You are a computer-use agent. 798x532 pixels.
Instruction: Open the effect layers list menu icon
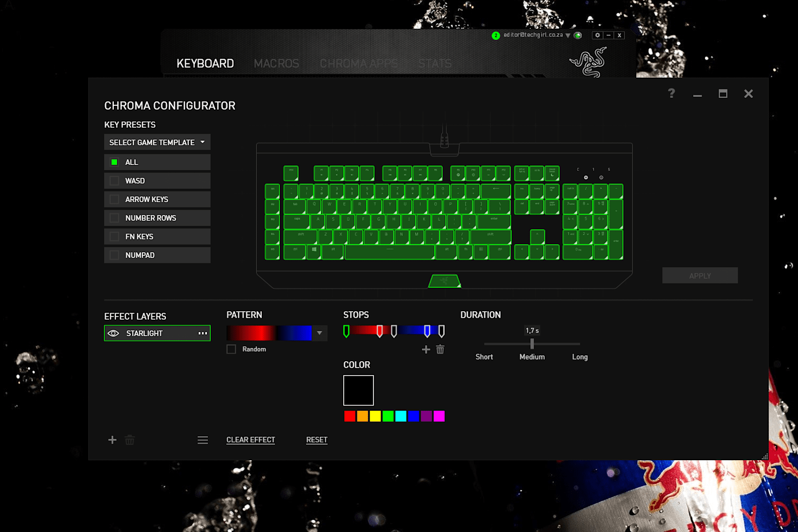point(203,440)
